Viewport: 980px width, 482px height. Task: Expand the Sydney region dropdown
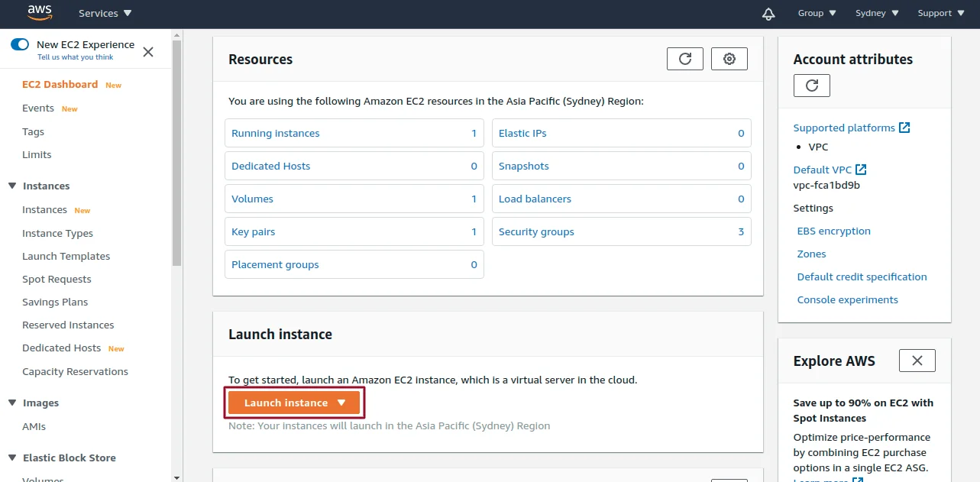[x=877, y=13]
